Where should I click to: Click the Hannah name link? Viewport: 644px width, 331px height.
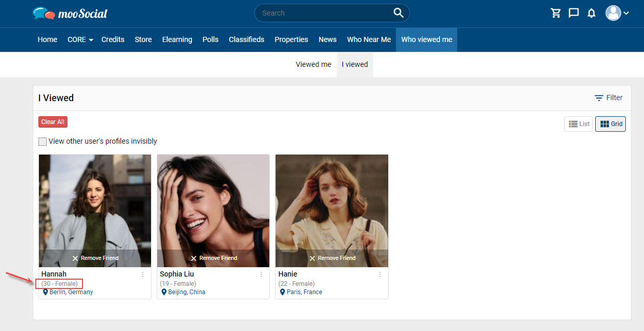tap(54, 274)
